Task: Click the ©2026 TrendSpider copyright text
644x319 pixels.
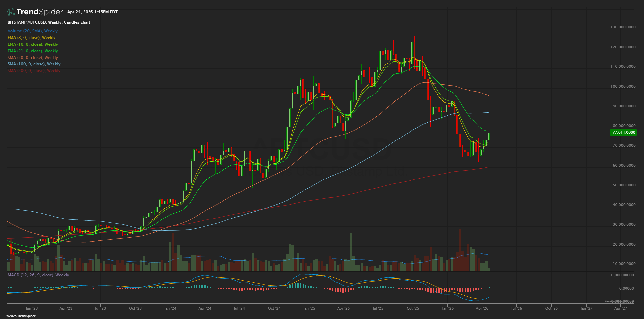Action: click(x=21, y=316)
